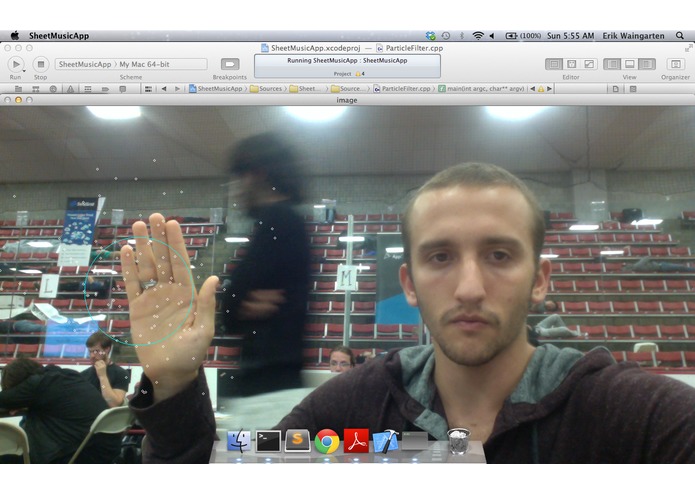Open Adobe Reader from the Dock
This screenshot has height=494, width=695.
[356, 441]
